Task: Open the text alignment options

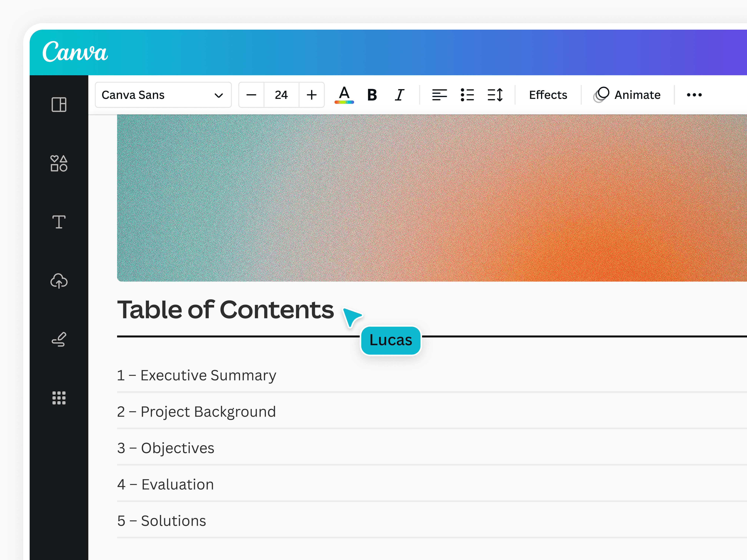Action: pyautogui.click(x=439, y=95)
